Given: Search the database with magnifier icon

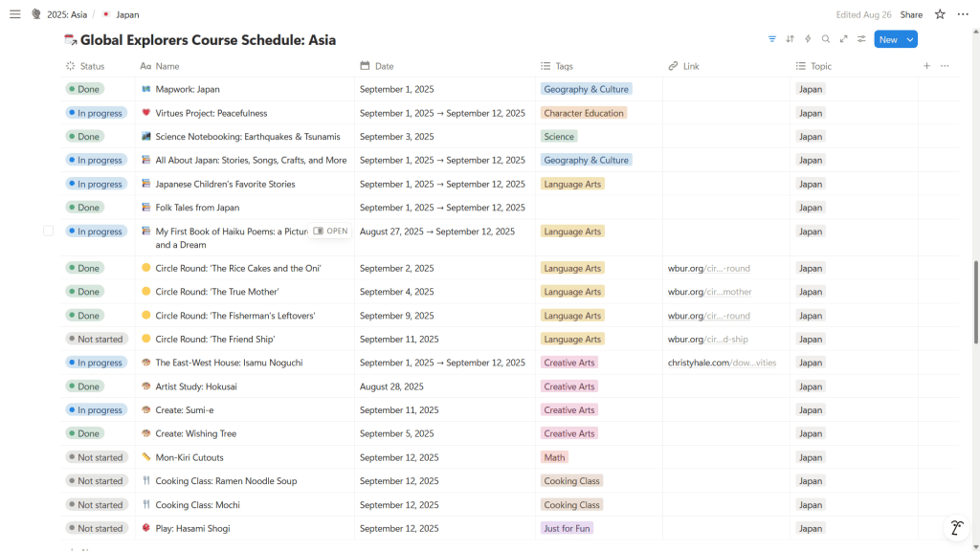Looking at the screenshot, I should (826, 39).
